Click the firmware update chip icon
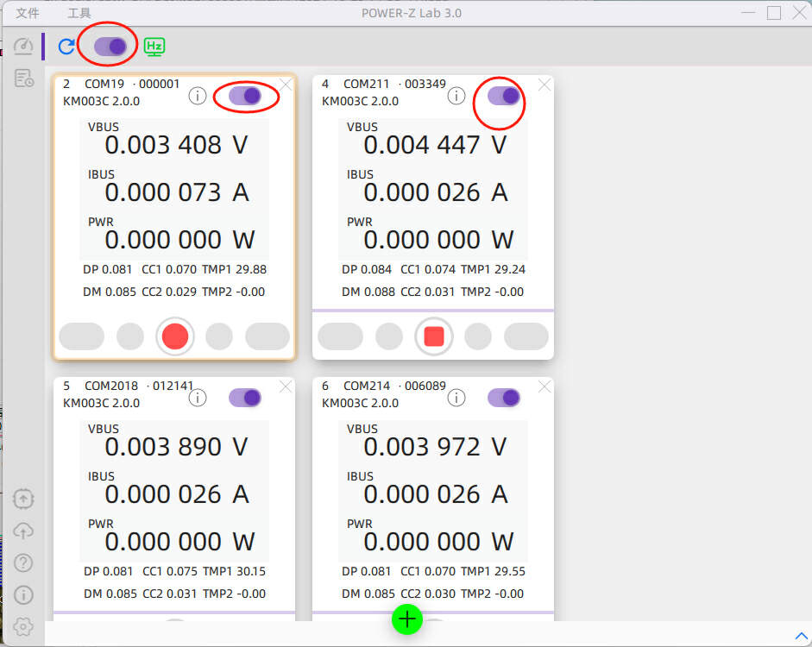Viewport: 812px width, 647px height. click(23, 499)
